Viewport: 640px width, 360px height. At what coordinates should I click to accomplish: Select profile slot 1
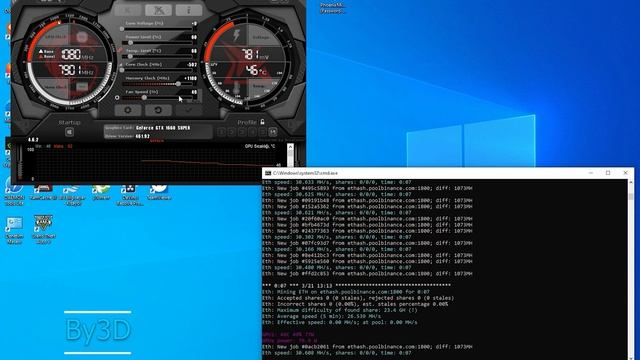tap(222, 132)
